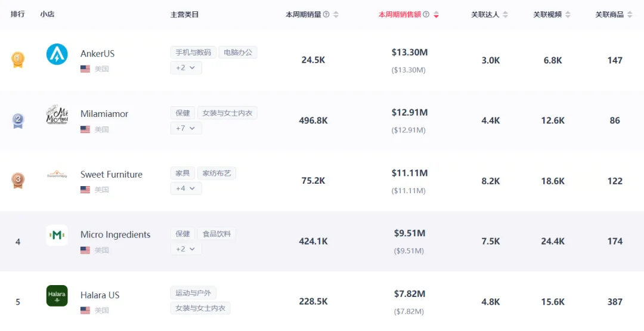Click the 关联达人 column header
The image size is (644, 331).
click(485, 14)
